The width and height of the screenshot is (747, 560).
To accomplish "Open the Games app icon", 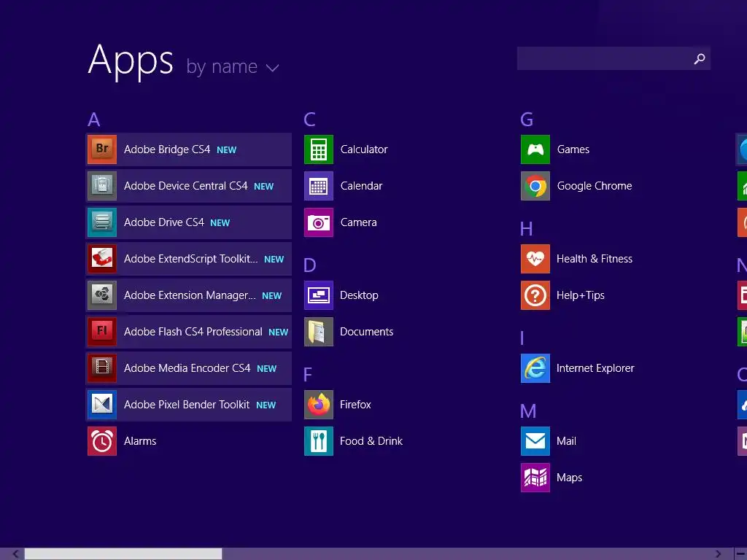I will click(535, 149).
